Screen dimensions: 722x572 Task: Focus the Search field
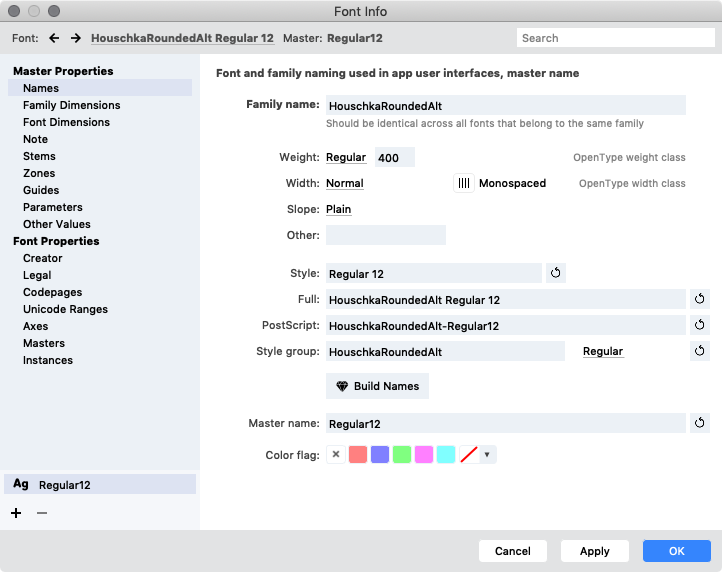(x=616, y=38)
